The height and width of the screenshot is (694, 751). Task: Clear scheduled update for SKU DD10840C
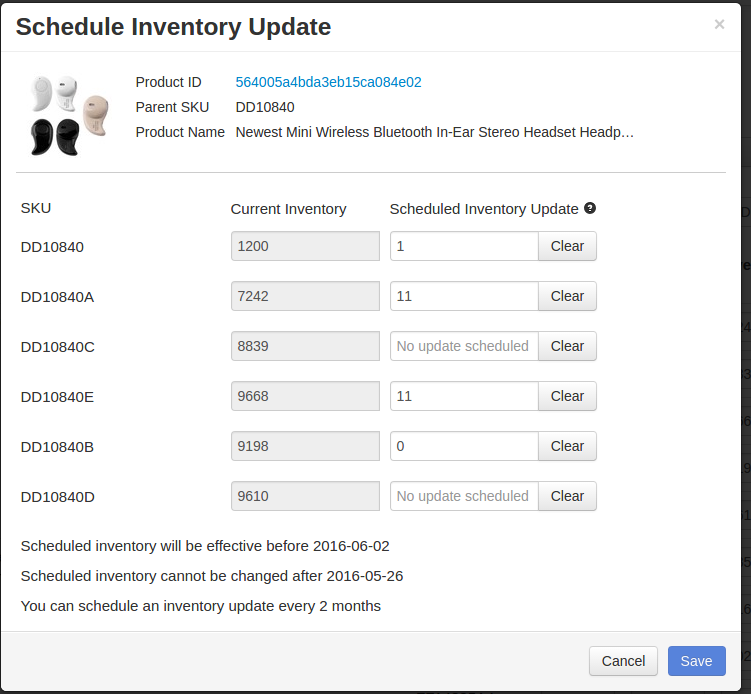(x=567, y=346)
